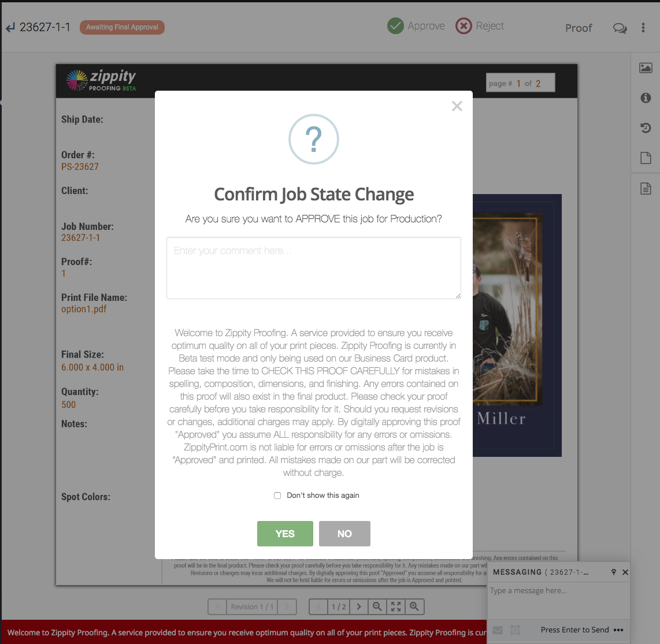Click the Approve label in header
660x644 pixels.
click(426, 26)
